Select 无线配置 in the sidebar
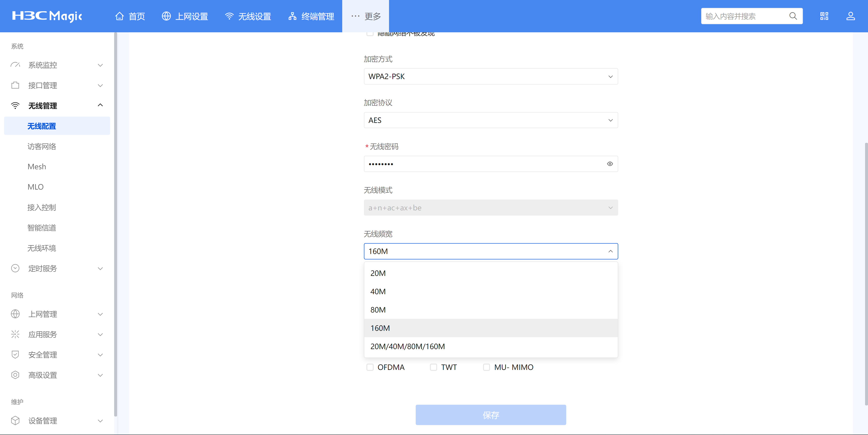This screenshot has height=435, width=868. point(57,126)
